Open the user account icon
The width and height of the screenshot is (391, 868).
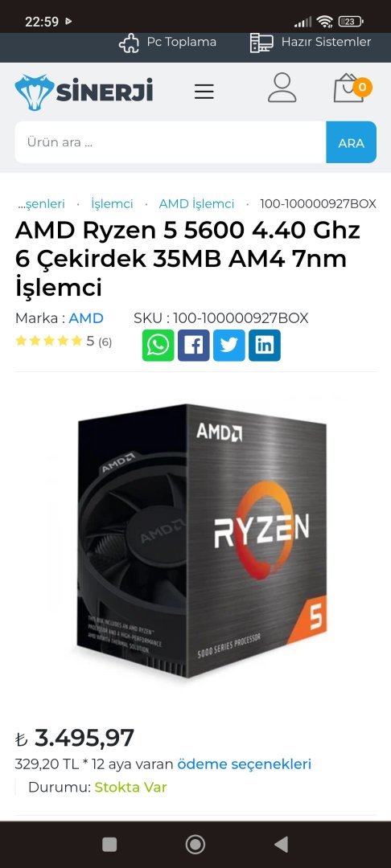pos(282,88)
